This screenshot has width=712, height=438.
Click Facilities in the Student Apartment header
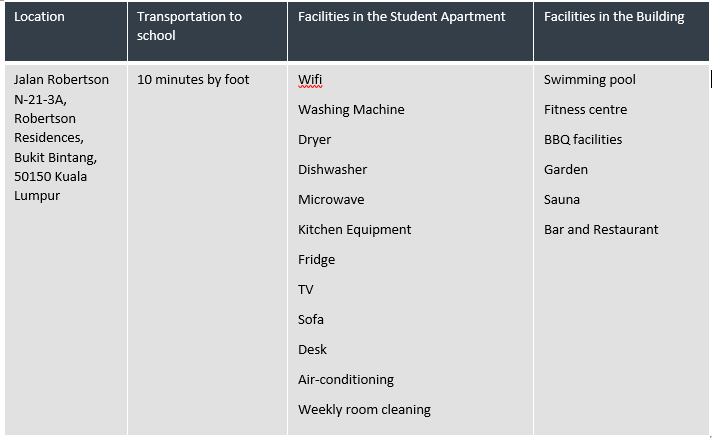[401, 17]
